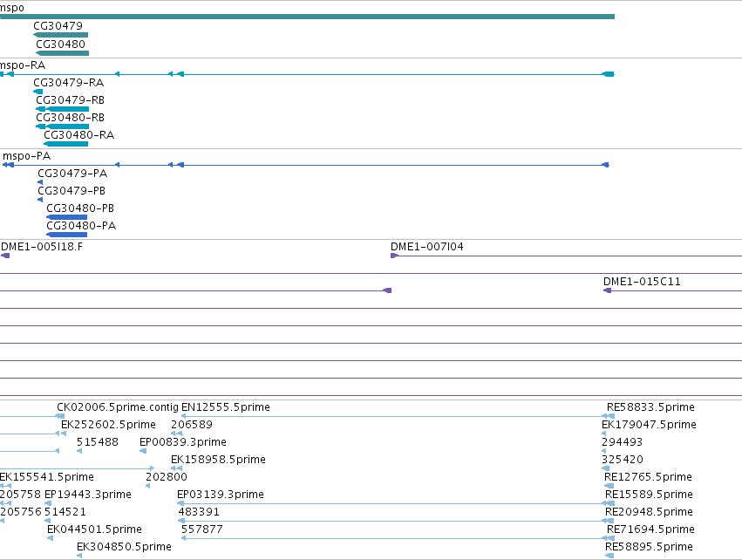Select the DME1-015C11 clone label
Viewport: 742px width, 560px height.
(642, 282)
